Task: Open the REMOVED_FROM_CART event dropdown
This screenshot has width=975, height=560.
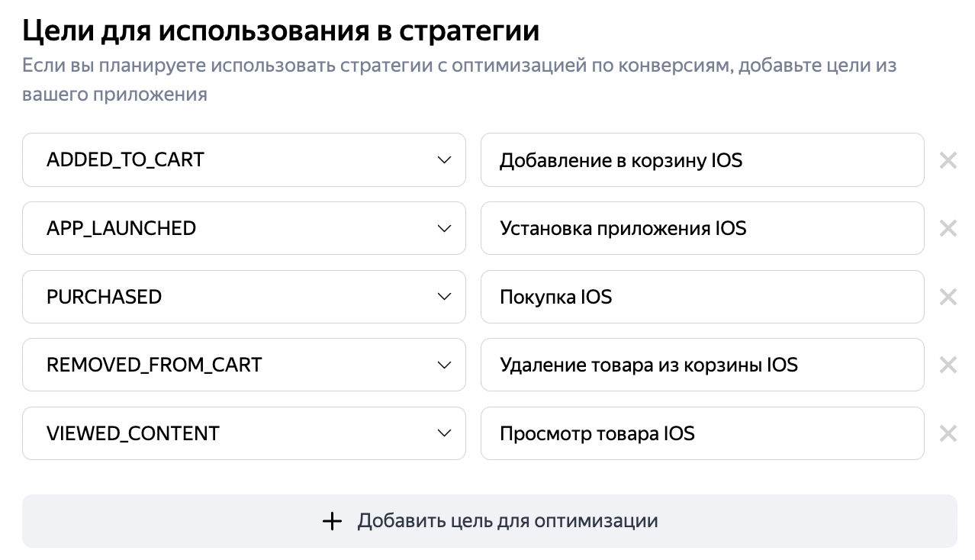Action: pos(243,365)
